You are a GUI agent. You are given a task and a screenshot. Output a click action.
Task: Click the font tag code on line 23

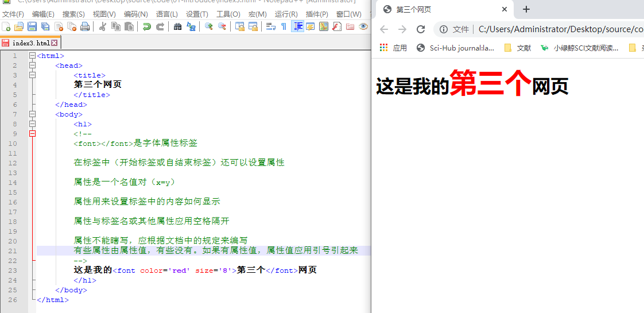174,271
